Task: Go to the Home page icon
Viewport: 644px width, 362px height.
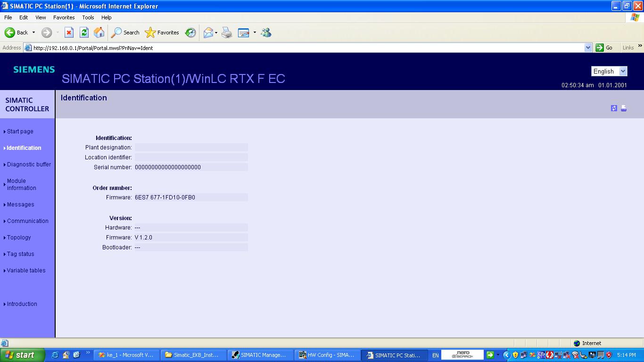Action: tap(99, 33)
